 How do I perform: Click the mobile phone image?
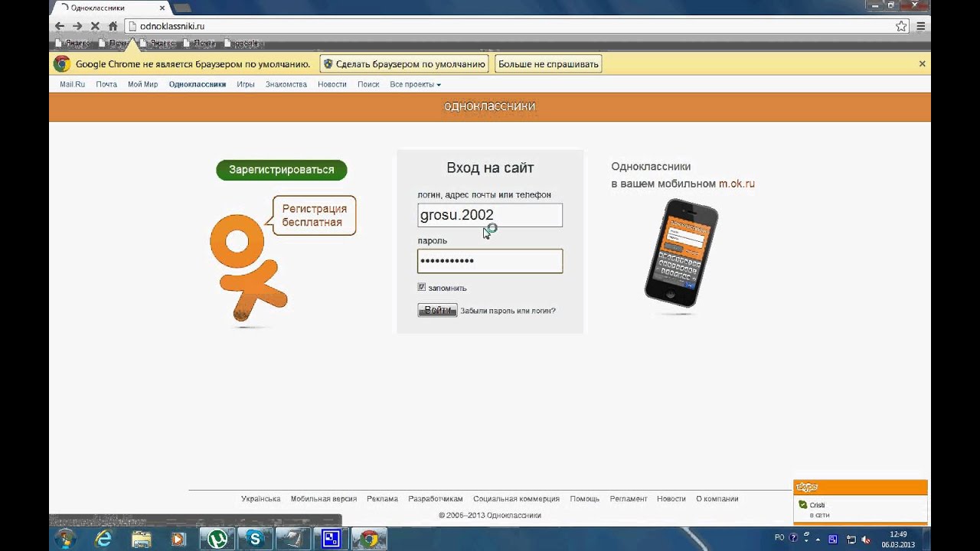tap(681, 253)
